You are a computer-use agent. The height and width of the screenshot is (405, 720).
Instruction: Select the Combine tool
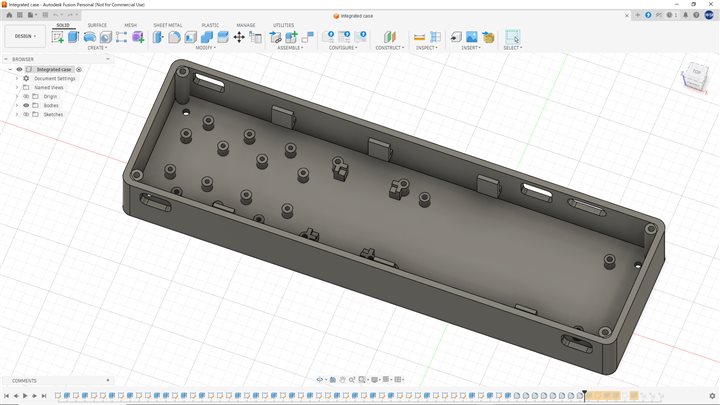(x=207, y=37)
